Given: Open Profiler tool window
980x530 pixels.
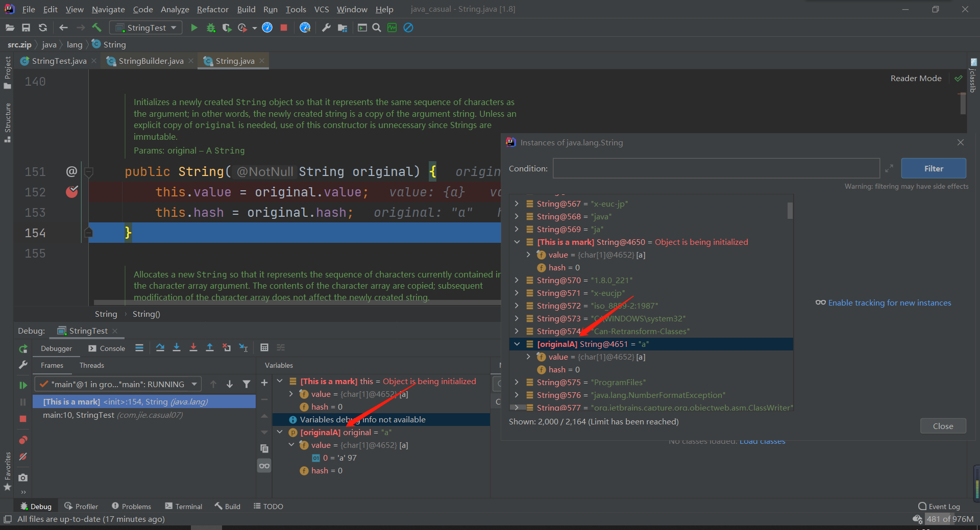Looking at the screenshot, I should [x=81, y=506].
